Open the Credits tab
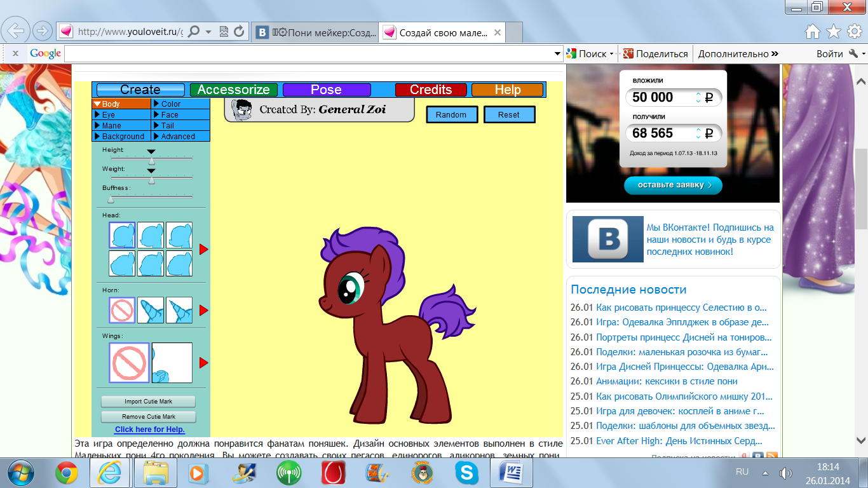 click(x=431, y=90)
